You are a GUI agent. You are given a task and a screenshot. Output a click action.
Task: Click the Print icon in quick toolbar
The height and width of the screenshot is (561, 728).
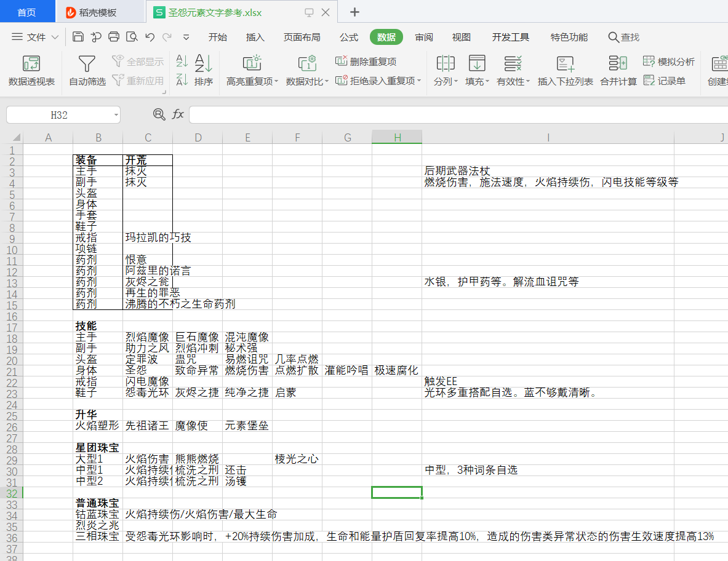pyautogui.click(x=114, y=37)
